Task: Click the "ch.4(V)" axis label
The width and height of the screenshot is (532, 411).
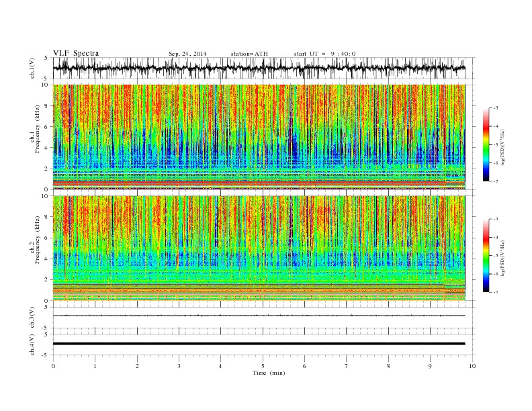Action: pyautogui.click(x=32, y=345)
